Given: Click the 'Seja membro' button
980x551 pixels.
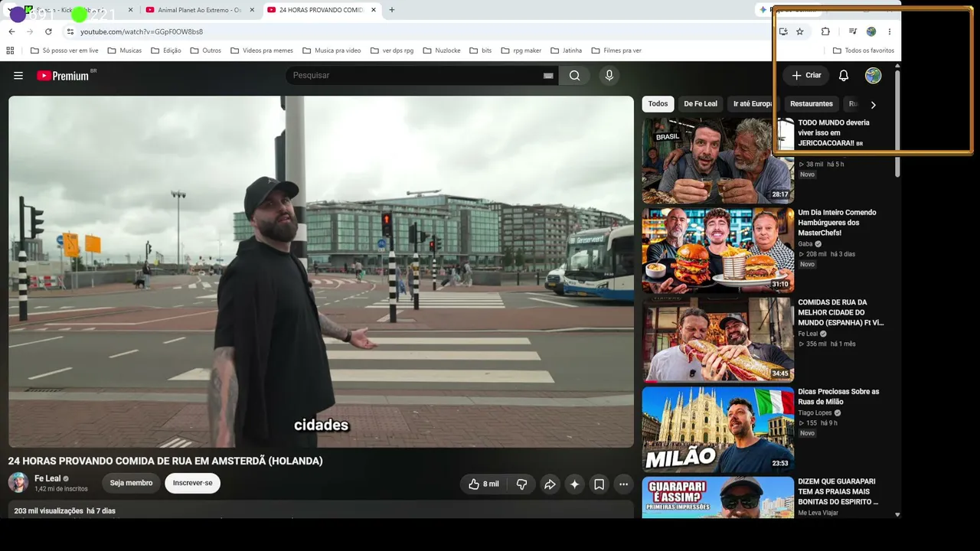Looking at the screenshot, I should (131, 483).
